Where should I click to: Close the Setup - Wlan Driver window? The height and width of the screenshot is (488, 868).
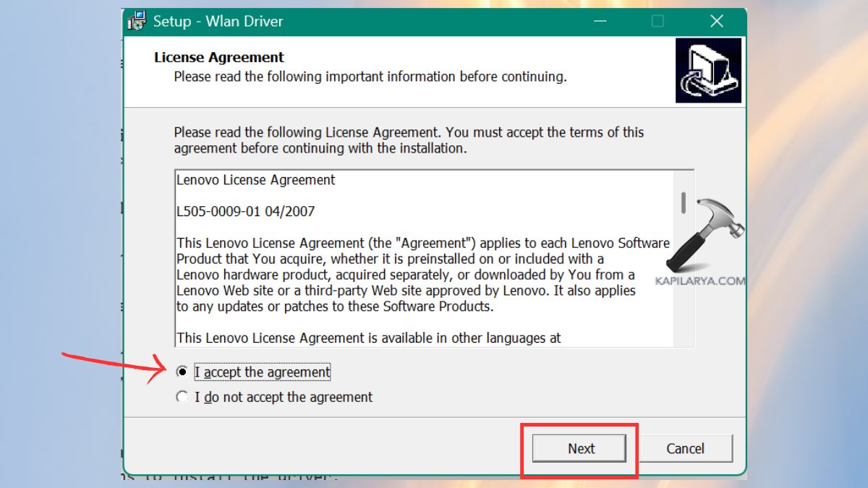click(x=716, y=21)
